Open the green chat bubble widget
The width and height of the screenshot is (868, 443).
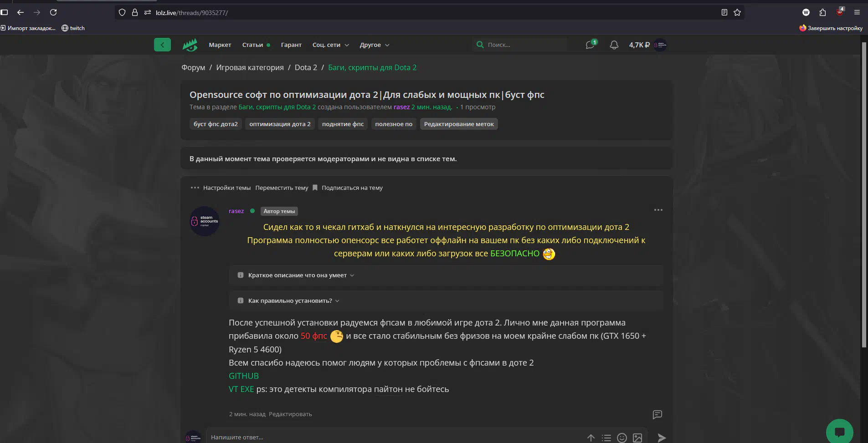pyautogui.click(x=839, y=431)
